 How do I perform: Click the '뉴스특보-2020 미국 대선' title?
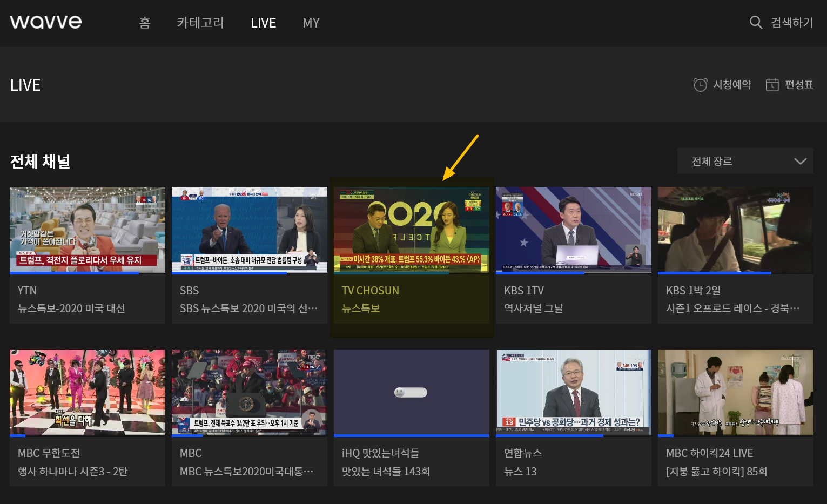pos(71,308)
